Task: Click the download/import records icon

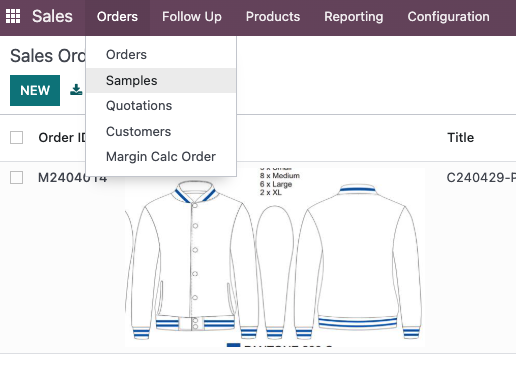Action: [x=76, y=90]
